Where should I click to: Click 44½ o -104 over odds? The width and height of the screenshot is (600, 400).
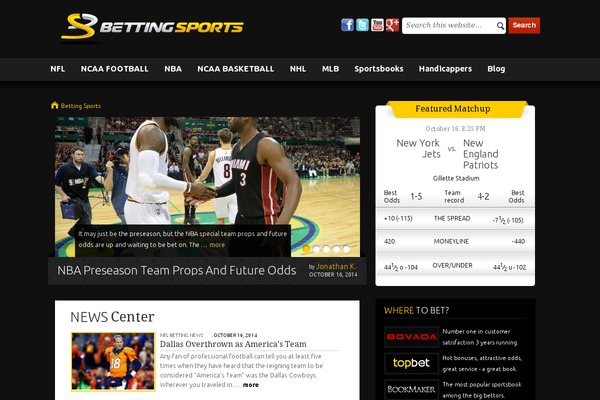pos(401,267)
